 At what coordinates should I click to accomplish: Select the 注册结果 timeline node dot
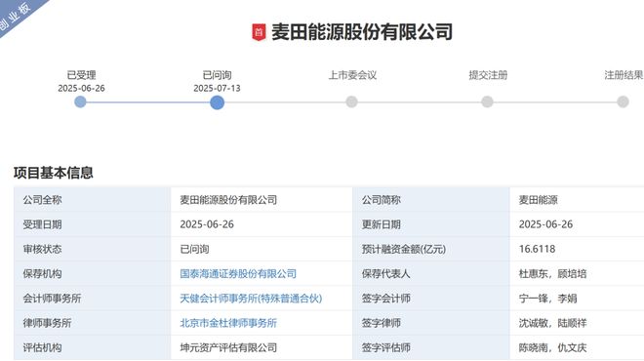tap(623, 101)
